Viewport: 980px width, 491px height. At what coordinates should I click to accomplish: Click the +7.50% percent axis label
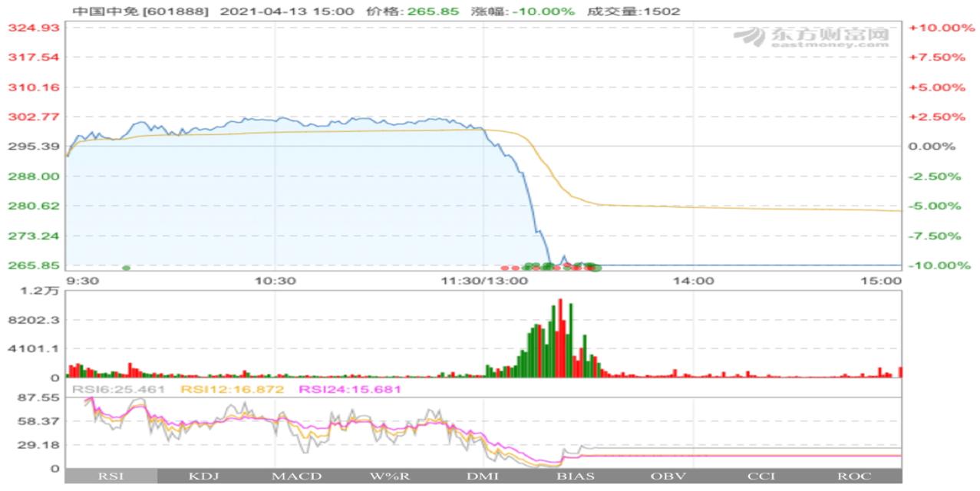coord(936,58)
